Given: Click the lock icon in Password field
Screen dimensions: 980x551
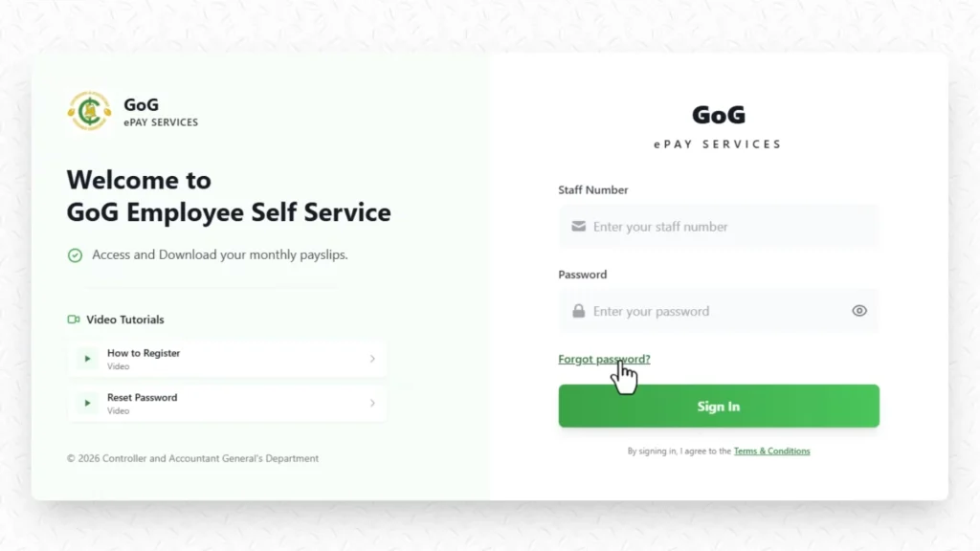Looking at the screenshot, I should pyautogui.click(x=578, y=311).
